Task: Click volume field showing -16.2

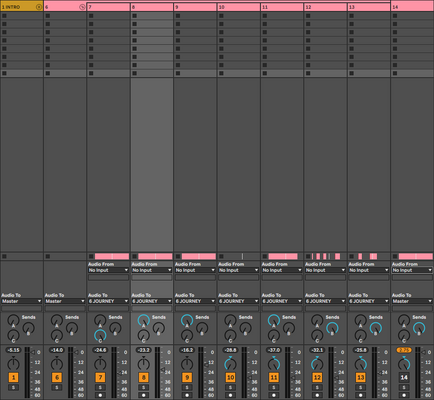Action: coord(187,350)
